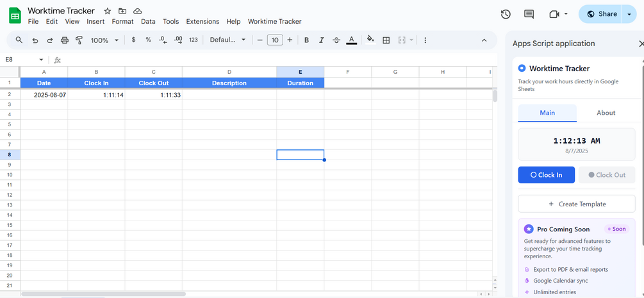Open the View menu
Screen dimensions: 644x298
72,21
